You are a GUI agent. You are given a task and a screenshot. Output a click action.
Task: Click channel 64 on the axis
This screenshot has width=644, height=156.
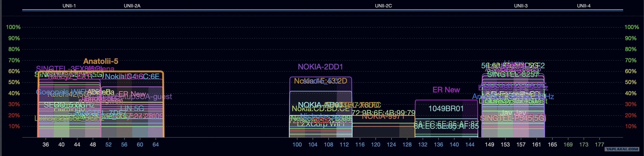[156, 144]
